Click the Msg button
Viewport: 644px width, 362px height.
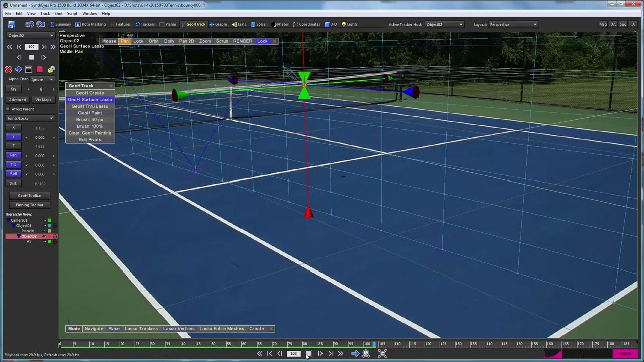click(603, 24)
